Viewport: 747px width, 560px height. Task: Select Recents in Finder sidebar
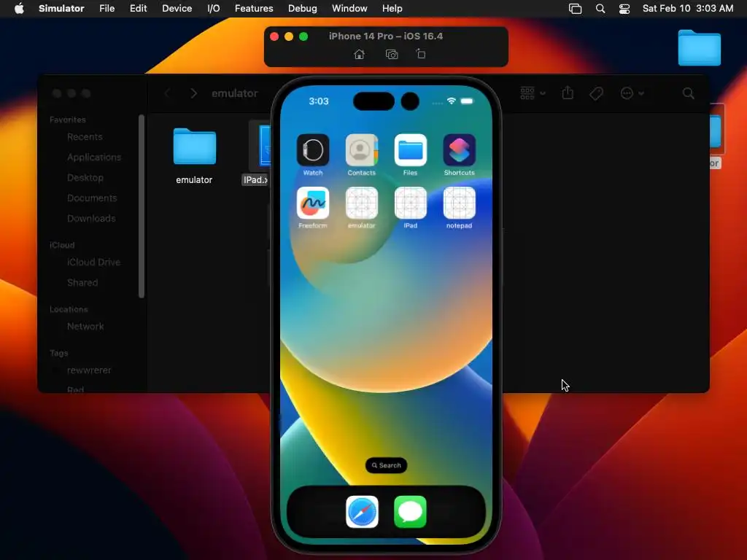[x=85, y=136]
